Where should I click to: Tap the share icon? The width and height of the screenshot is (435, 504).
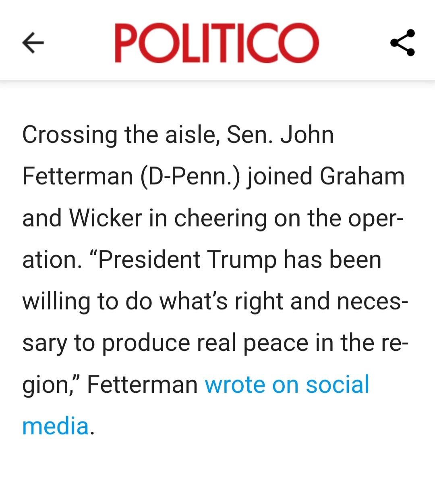[402, 43]
